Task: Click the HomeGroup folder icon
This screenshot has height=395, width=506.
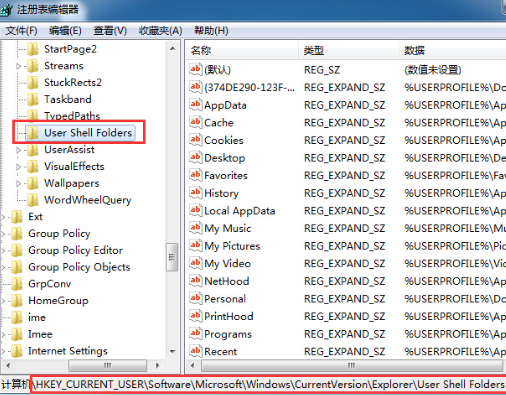Action: pos(17,301)
